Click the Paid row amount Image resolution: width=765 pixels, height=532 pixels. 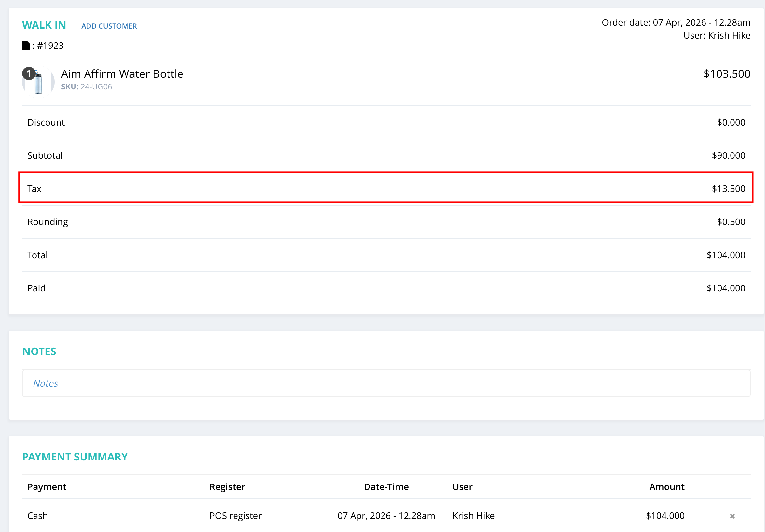click(725, 288)
